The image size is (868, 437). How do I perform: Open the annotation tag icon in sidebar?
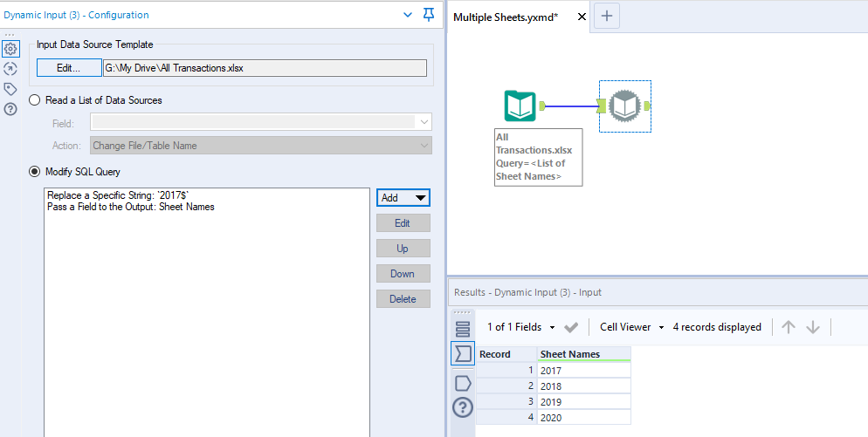tap(10, 89)
